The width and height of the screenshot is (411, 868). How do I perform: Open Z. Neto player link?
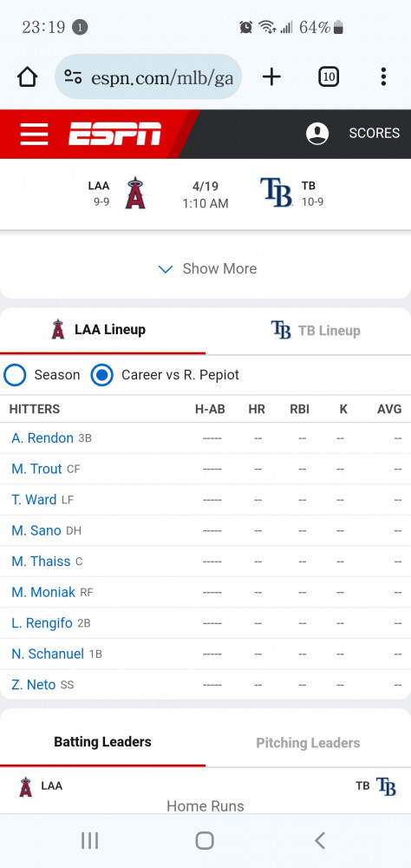34,685
